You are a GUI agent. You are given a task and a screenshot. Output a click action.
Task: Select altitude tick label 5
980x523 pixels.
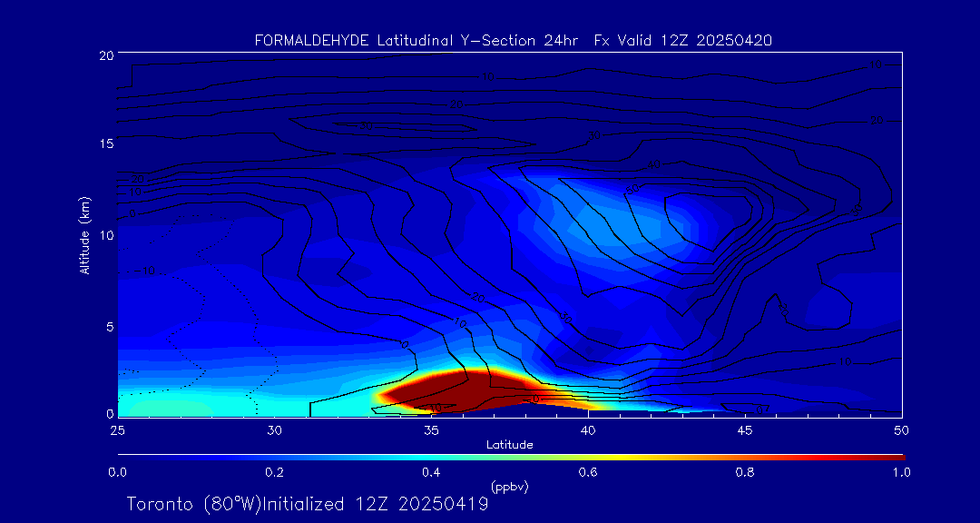coord(107,326)
